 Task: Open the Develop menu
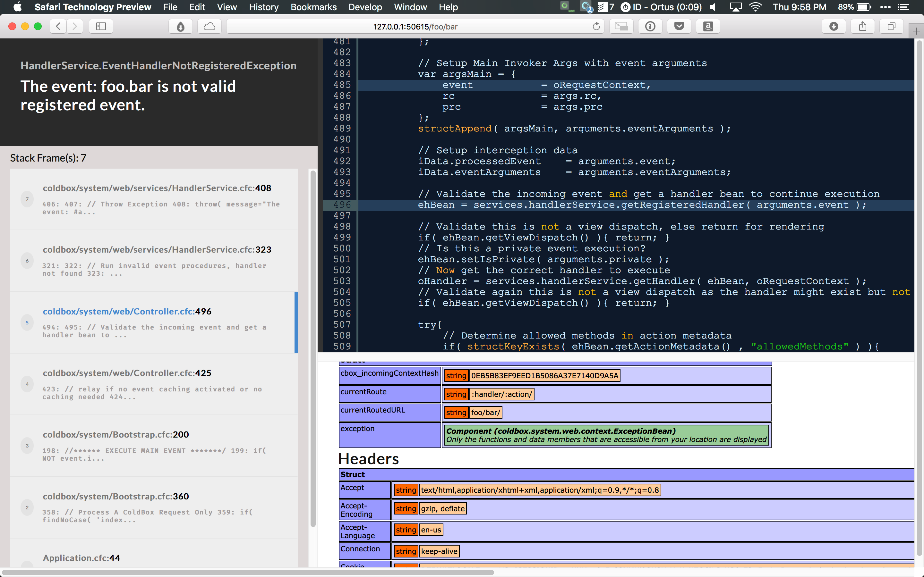(x=365, y=7)
